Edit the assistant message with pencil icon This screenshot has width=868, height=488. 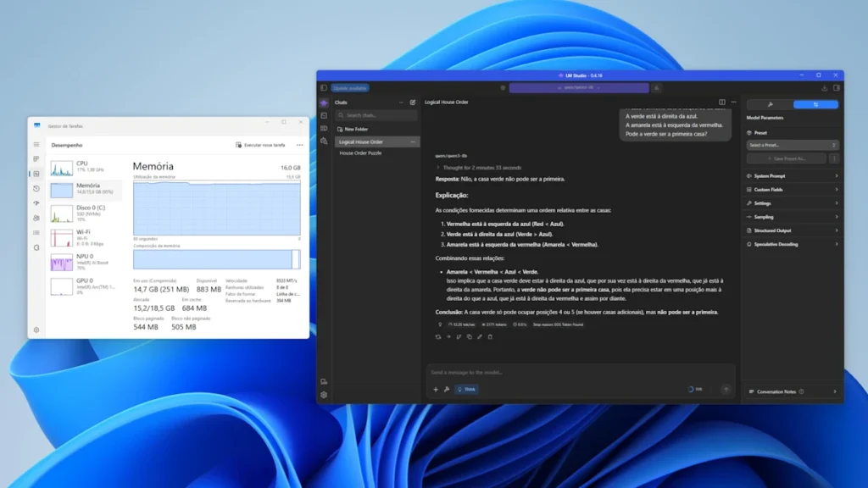[480, 337]
